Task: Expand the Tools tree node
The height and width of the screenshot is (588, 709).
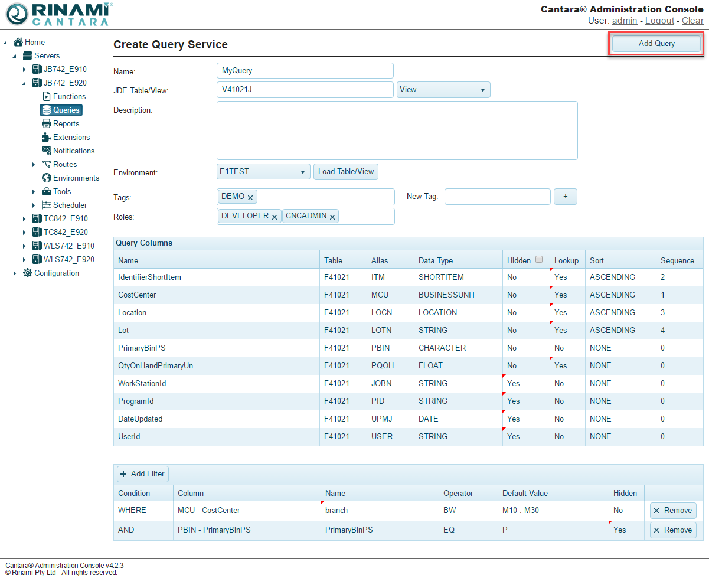Action: coord(34,192)
